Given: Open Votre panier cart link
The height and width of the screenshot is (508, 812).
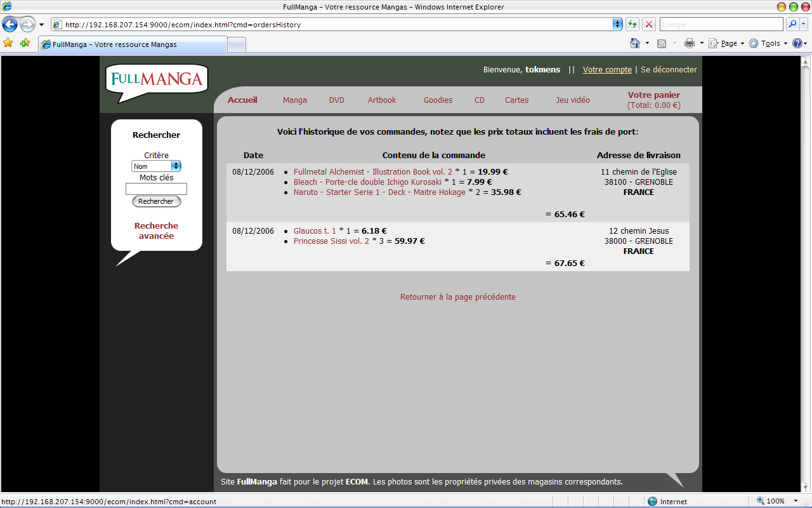Looking at the screenshot, I should (654, 95).
